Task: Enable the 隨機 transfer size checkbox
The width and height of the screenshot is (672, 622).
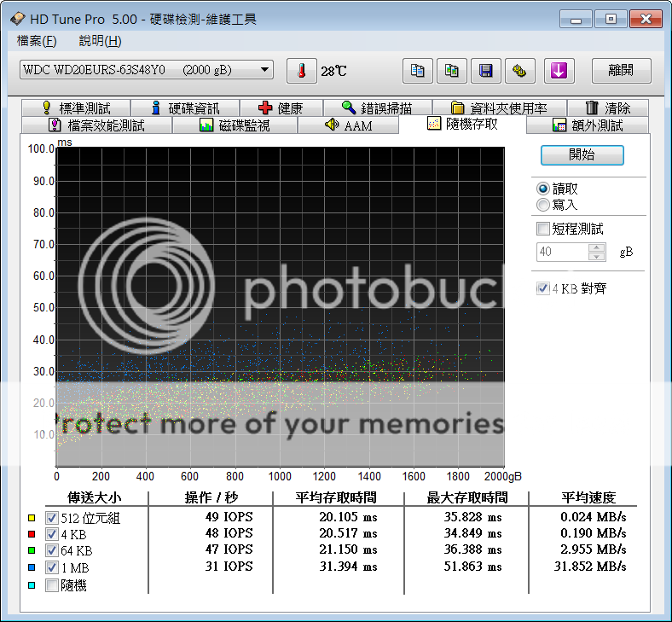Action: pos(51,585)
